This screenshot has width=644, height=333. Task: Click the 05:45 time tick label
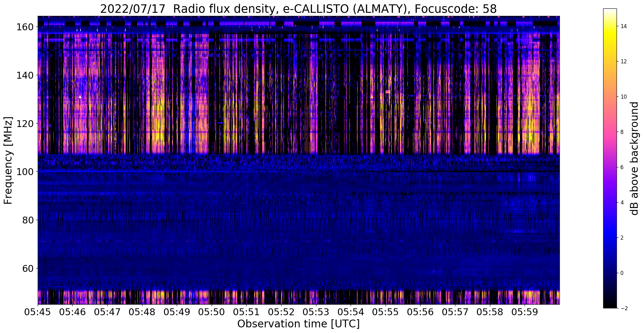[x=38, y=312]
